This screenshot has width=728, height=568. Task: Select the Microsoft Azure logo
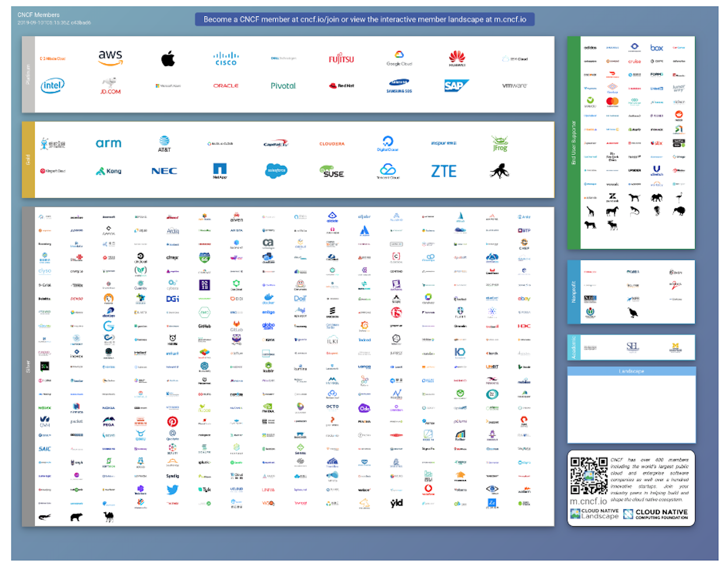tap(168, 86)
